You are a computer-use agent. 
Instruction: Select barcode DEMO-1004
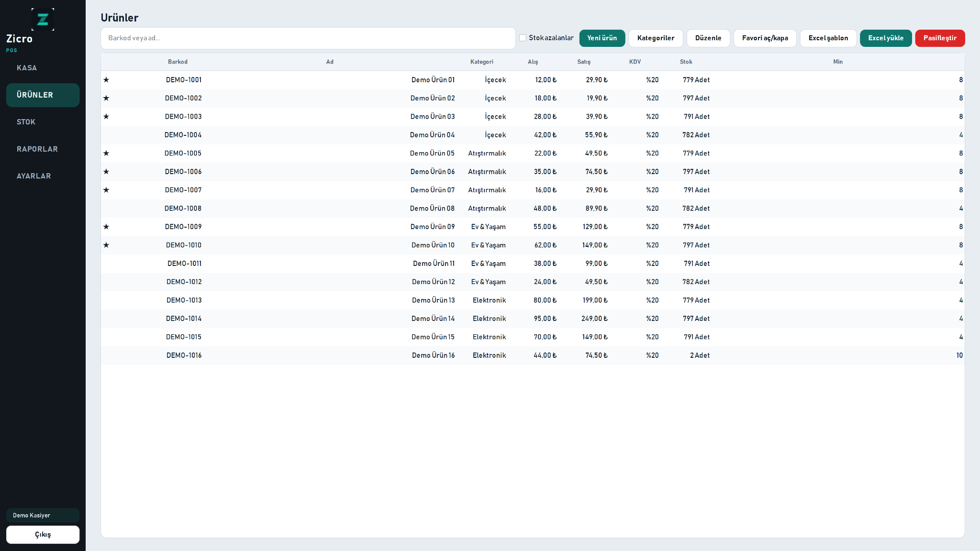click(x=183, y=135)
